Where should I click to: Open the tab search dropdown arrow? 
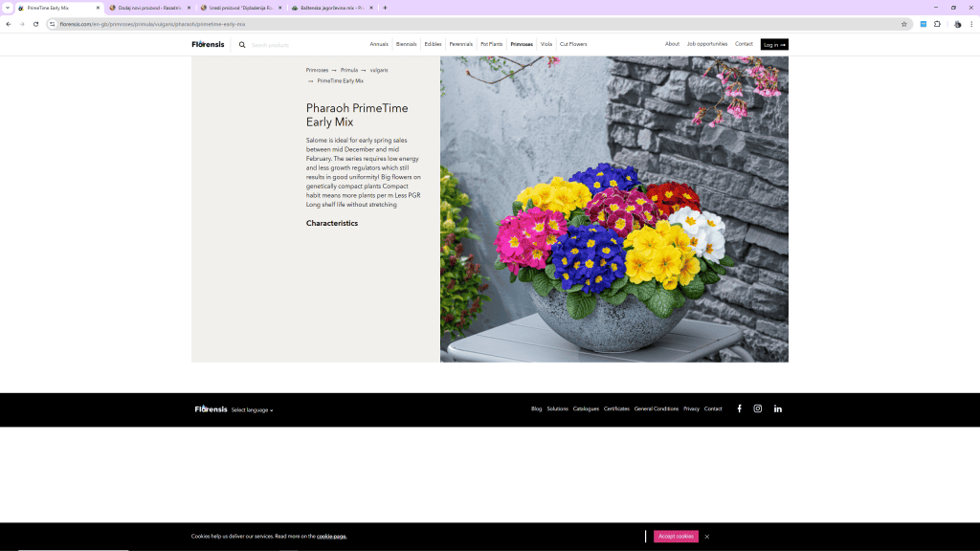8,8
